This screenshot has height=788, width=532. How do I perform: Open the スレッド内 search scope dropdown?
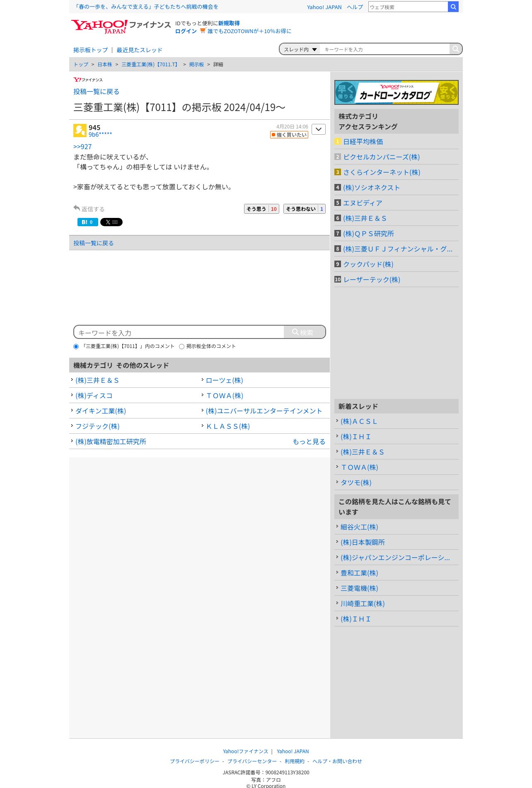coord(300,49)
